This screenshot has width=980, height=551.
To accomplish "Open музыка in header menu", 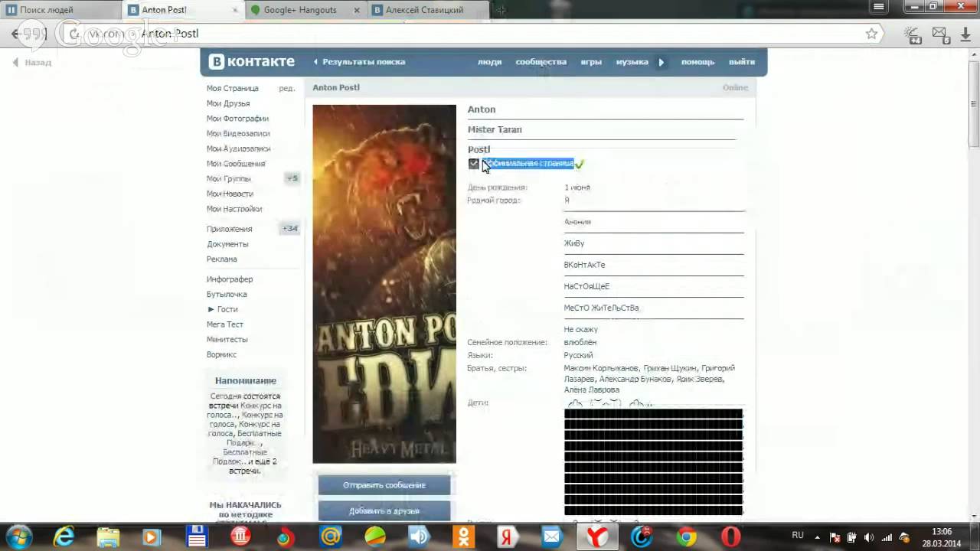I will point(632,62).
